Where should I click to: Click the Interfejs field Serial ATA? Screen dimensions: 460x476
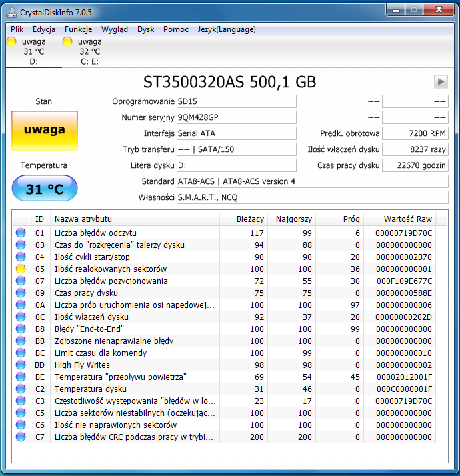tap(237, 133)
